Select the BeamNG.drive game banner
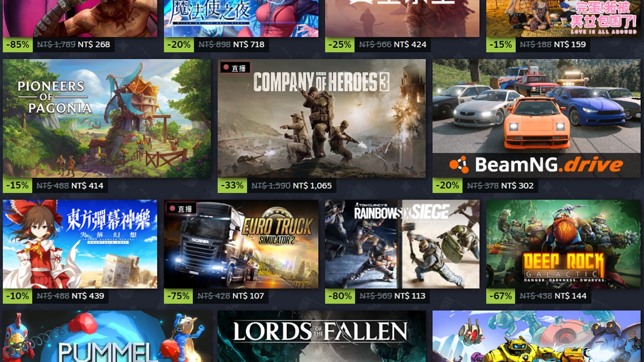The height and width of the screenshot is (362, 644). click(536, 118)
